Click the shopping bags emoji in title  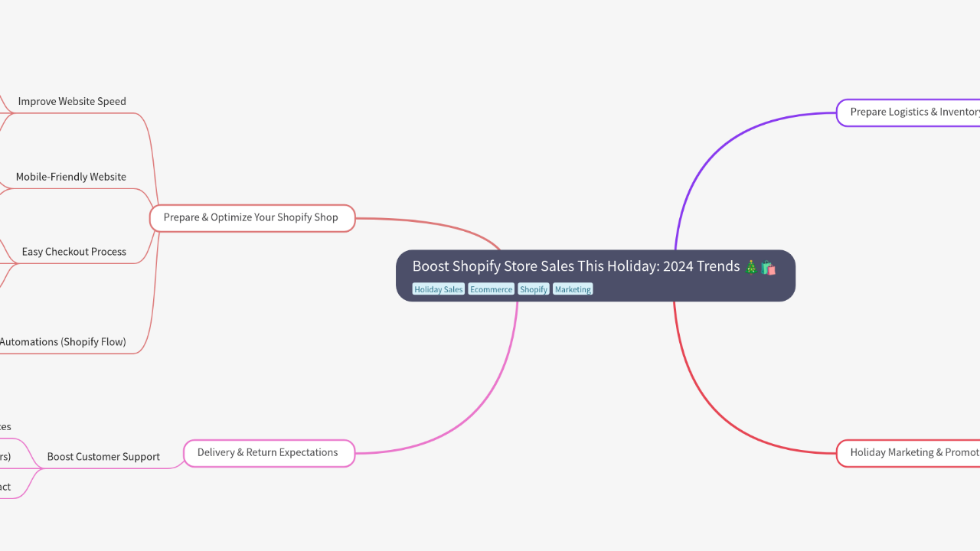768,267
